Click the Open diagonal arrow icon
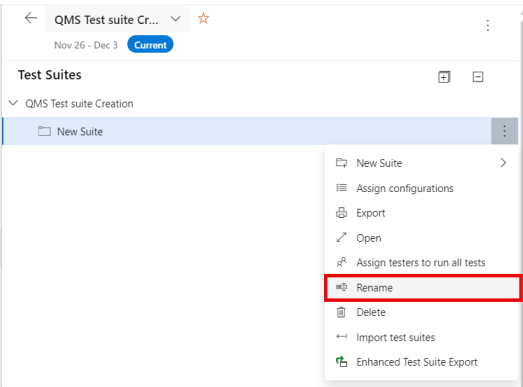This screenshot has height=387, width=523. click(x=341, y=237)
